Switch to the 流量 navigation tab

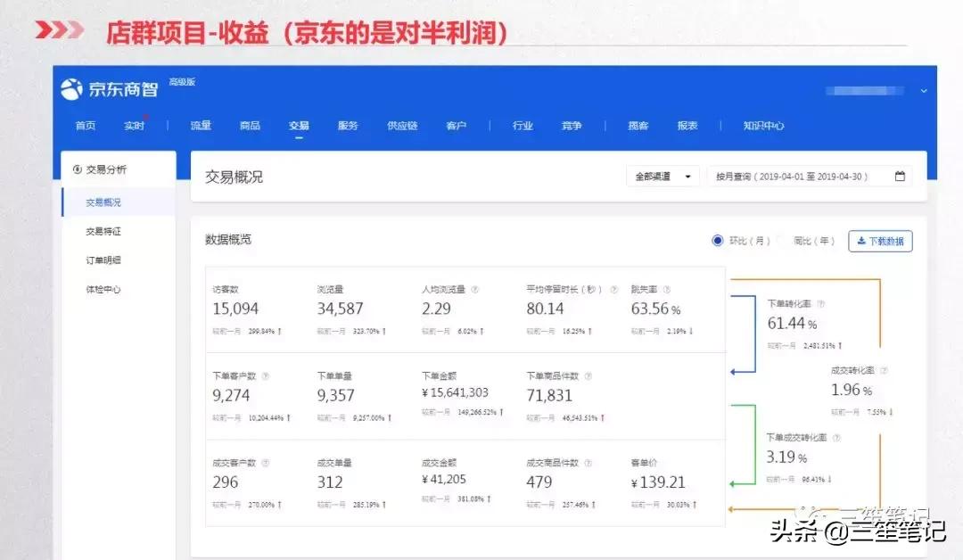pyautogui.click(x=199, y=126)
